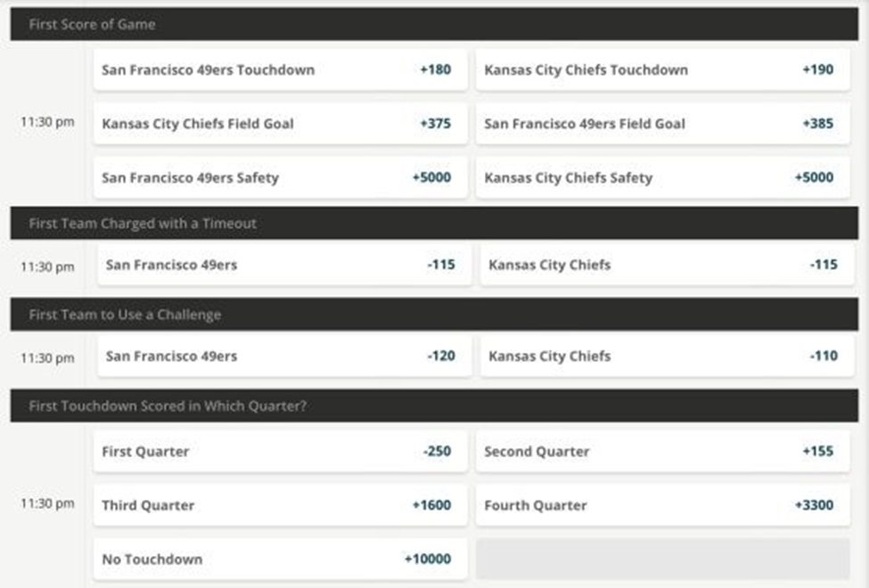Collapse the First Score of Game section
Viewport: 869px width, 588px height.
pyautogui.click(x=434, y=24)
